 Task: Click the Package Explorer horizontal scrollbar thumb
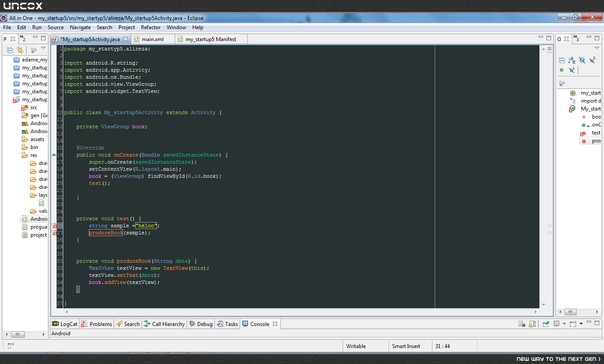[x=18, y=334]
